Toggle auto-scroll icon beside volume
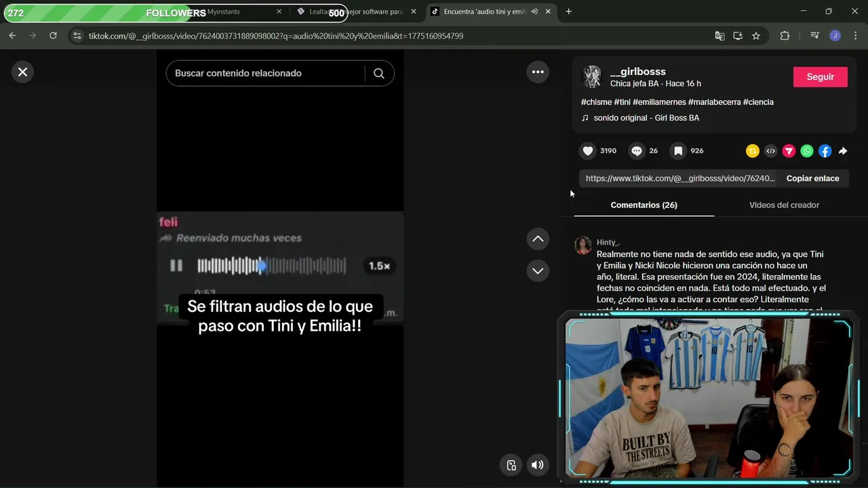This screenshot has width=868, height=488. 511,465
